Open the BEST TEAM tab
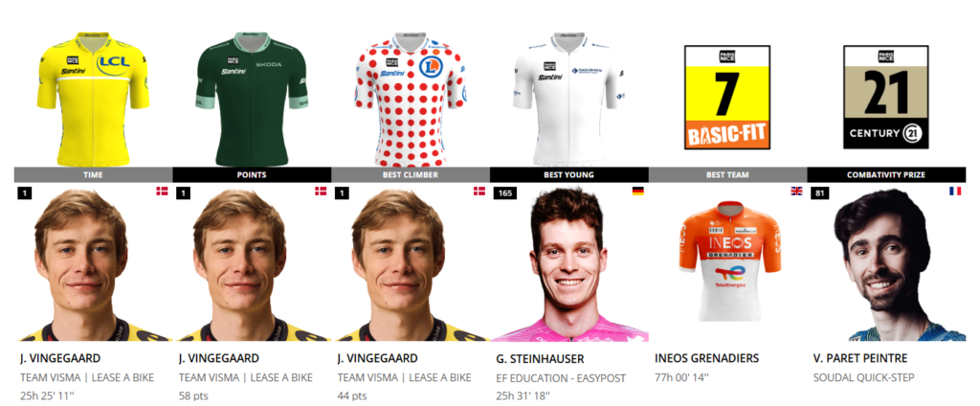 coord(727,175)
